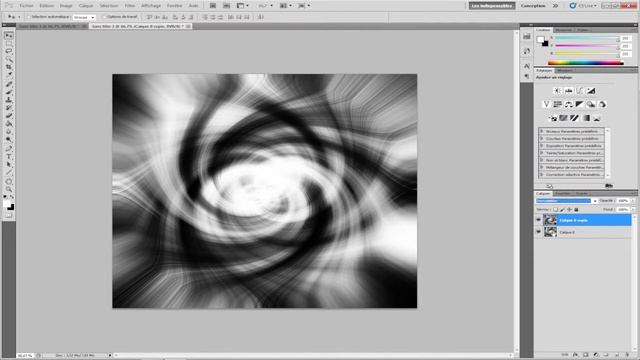
Task: Click the Filtre photo adjustment icon
Action: pos(591,104)
